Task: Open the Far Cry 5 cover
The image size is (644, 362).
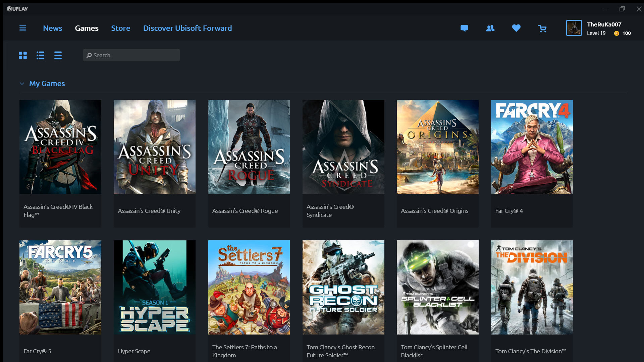Action: 60,287
